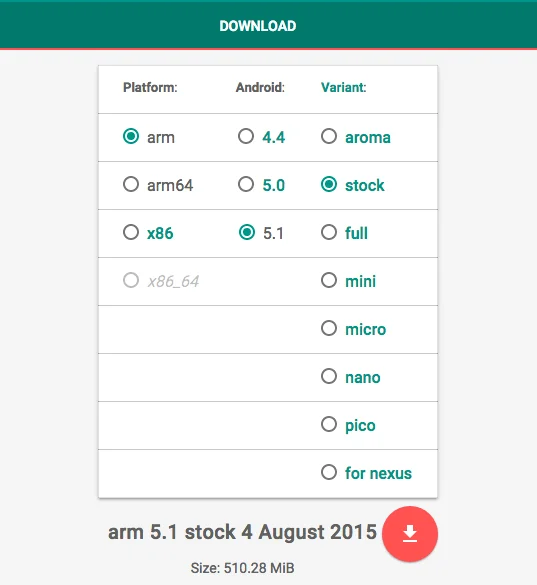
Task: Click the Variant: column header
Action: pos(344,88)
